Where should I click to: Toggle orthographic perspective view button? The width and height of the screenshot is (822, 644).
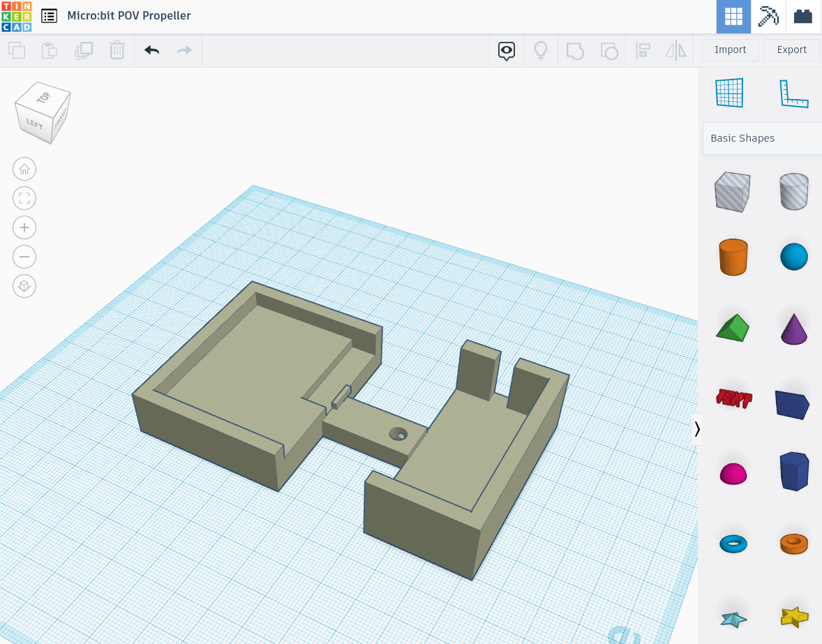[x=24, y=286]
